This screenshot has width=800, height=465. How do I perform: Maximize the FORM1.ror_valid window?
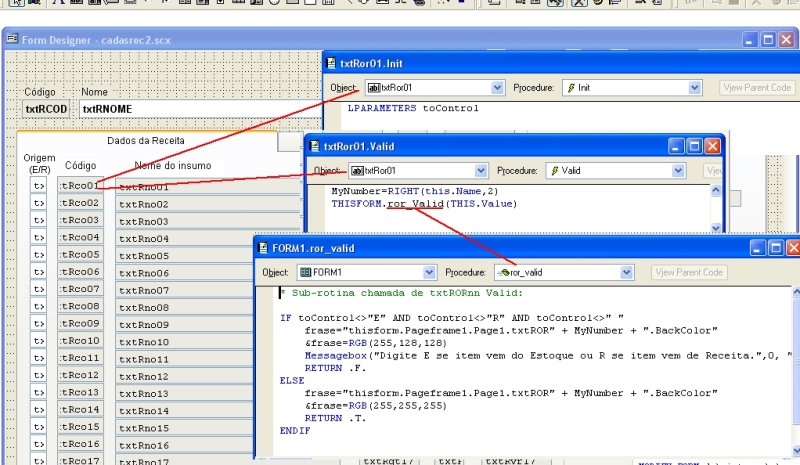[776, 248]
